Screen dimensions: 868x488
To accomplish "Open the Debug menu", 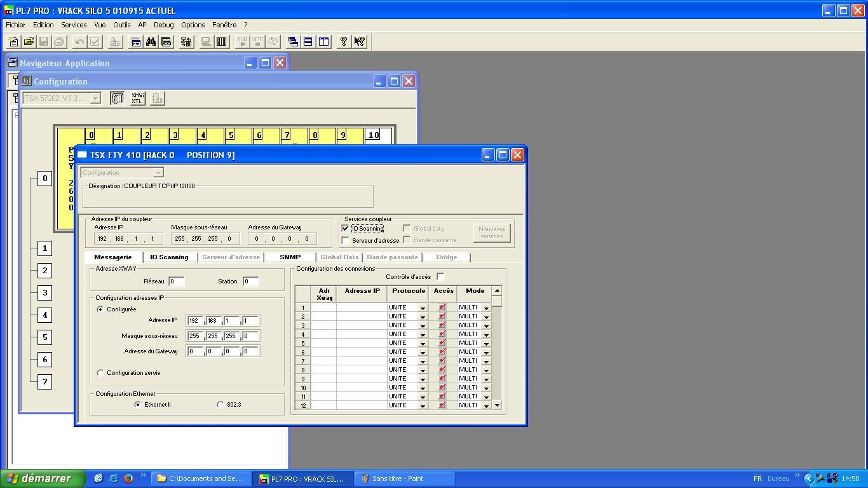I will [163, 25].
